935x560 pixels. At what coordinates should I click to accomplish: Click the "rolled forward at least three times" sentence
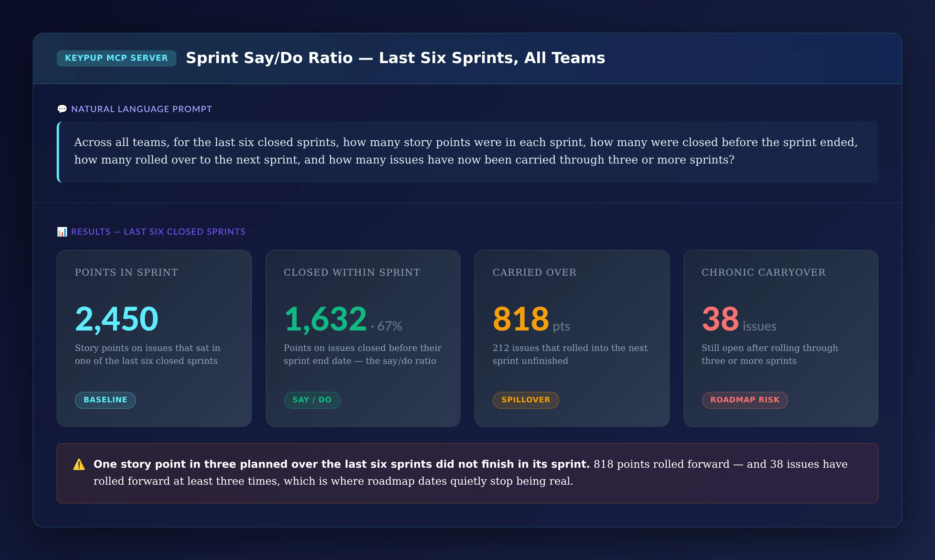[333, 481]
